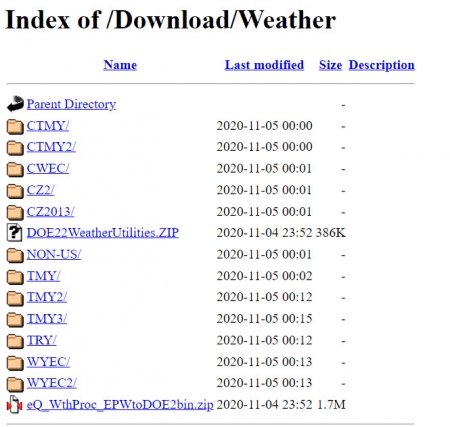Click the unknown-file icon next to DOE22WeatherUtilities.ZIP
The width and height of the screenshot is (450, 427).
point(14,232)
